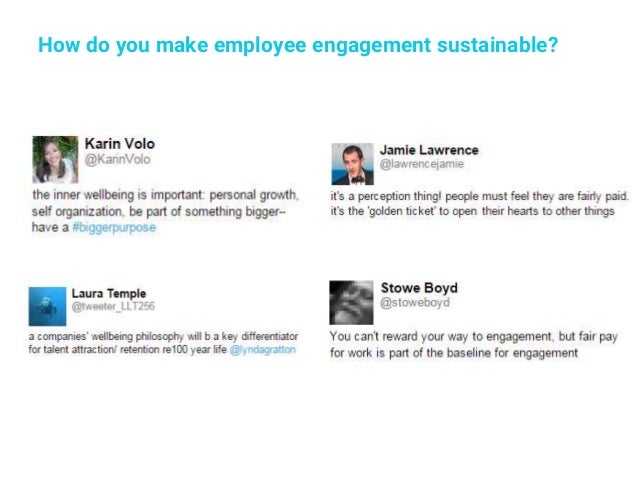
Task: Open Jamie Lawrence's profile picture
Action: [x=352, y=163]
